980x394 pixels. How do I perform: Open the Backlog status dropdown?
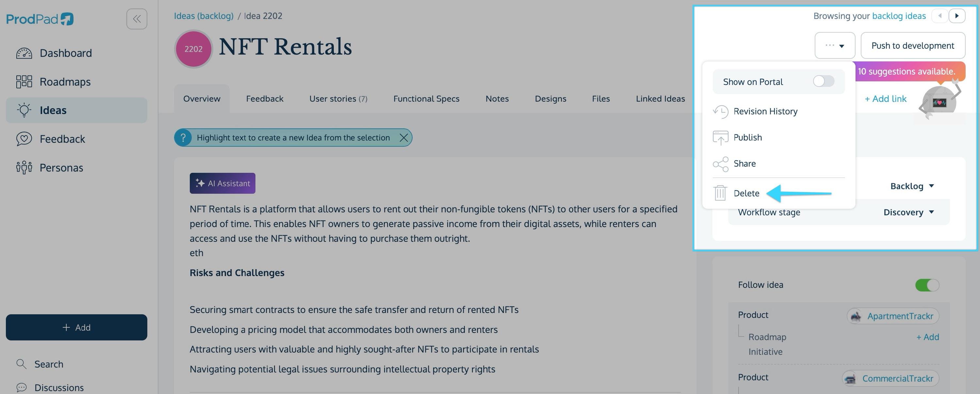tap(912, 186)
